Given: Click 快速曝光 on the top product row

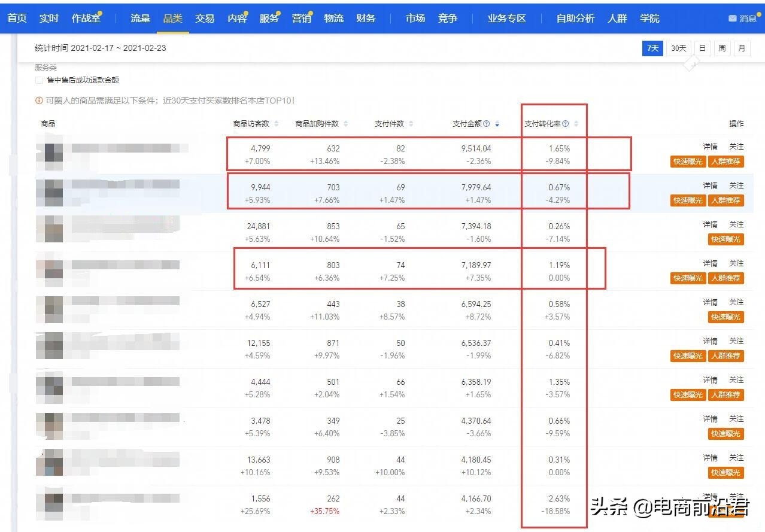Looking at the screenshot, I should click(x=687, y=161).
